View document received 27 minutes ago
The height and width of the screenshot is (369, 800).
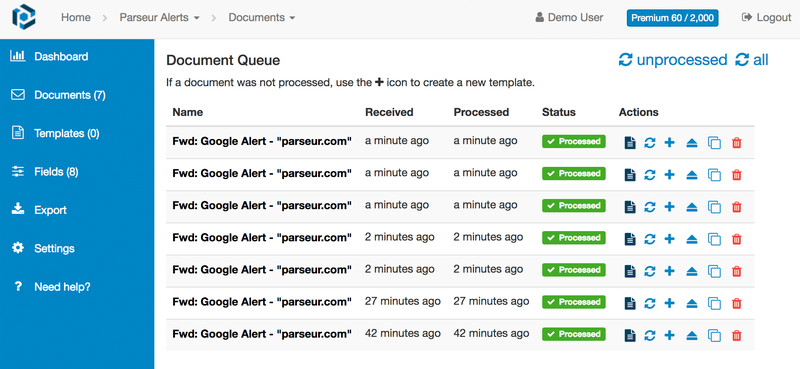click(630, 303)
